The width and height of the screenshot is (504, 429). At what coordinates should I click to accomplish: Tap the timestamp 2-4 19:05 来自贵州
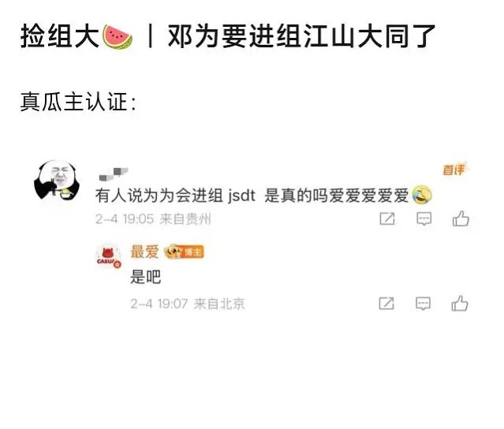[x=153, y=219]
